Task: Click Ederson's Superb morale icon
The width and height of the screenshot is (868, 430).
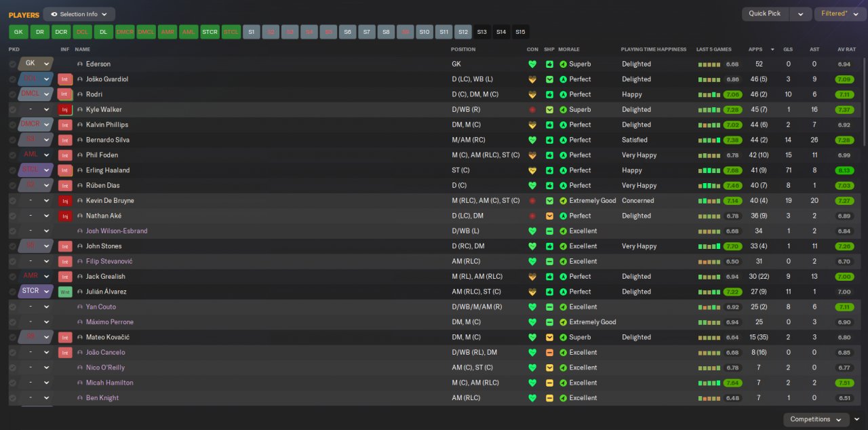Action: click(563, 64)
